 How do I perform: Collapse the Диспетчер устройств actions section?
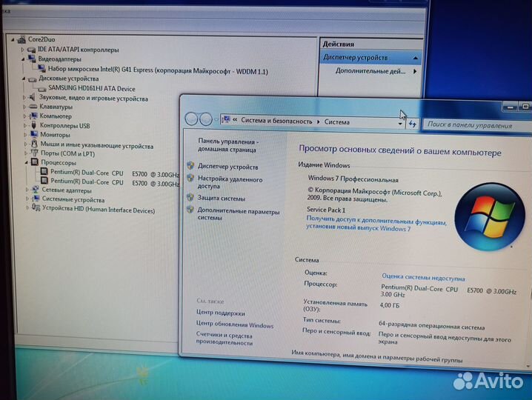(x=415, y=59)
